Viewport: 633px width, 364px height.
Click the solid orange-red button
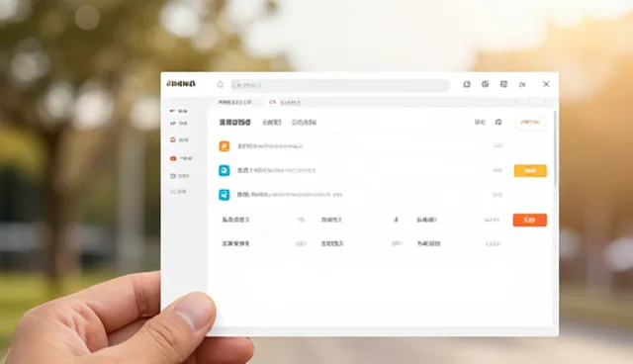(x=530, y=220)
